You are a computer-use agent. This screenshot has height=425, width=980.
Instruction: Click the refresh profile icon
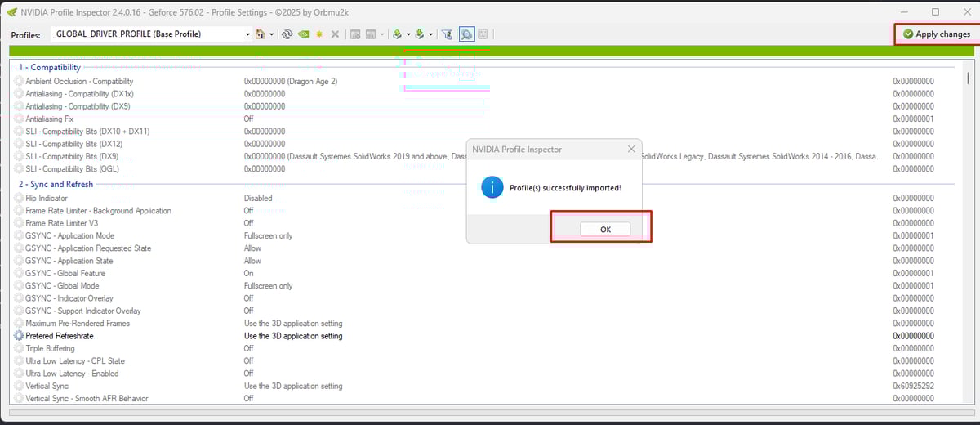click(x=287, y=34)
